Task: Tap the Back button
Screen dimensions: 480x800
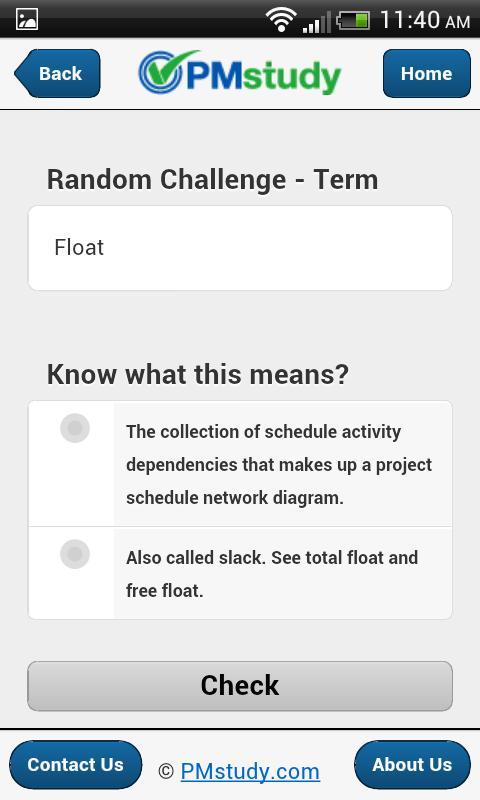Action: 58,73
